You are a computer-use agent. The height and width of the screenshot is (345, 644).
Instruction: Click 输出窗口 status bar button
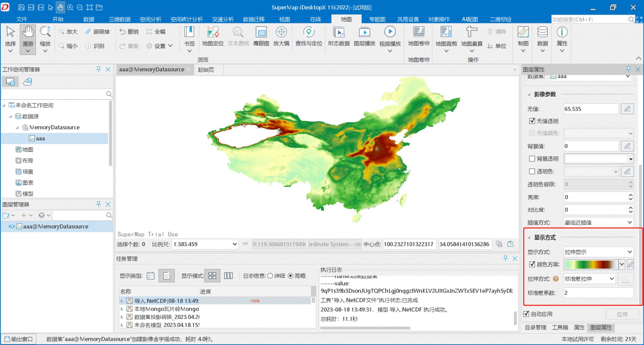pyautogui.click(x=19, y=339)
